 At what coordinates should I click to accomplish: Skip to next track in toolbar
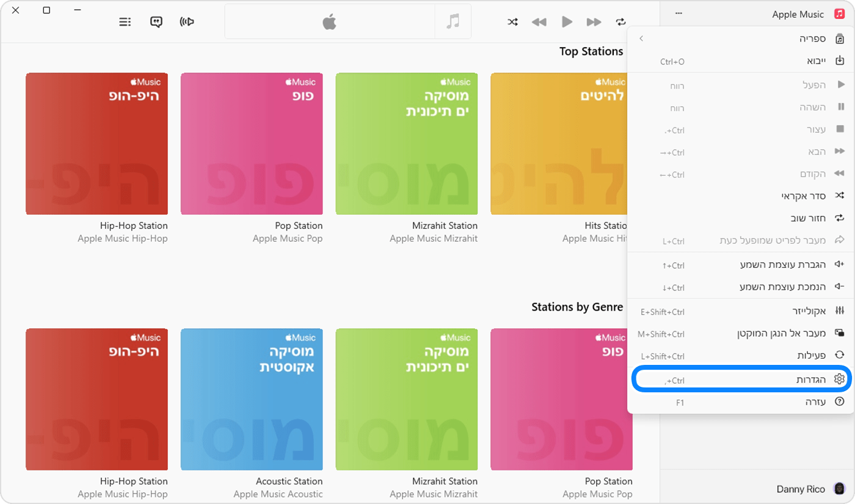pos(594,22)
